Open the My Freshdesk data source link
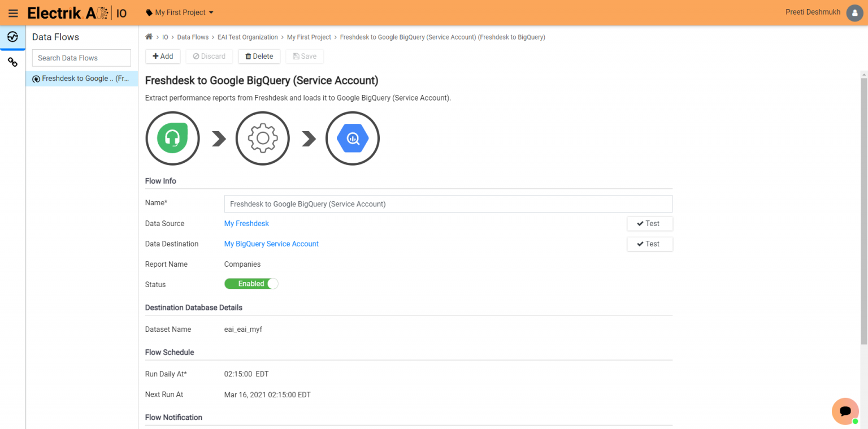868x429 pixels. point(246,223)
